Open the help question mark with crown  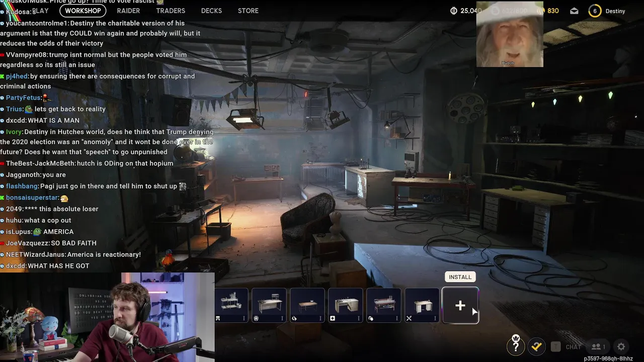[x=516, y=345]
